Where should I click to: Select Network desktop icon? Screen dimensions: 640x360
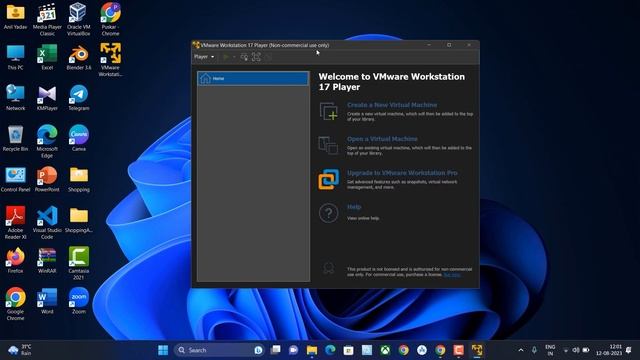point(16,98)
